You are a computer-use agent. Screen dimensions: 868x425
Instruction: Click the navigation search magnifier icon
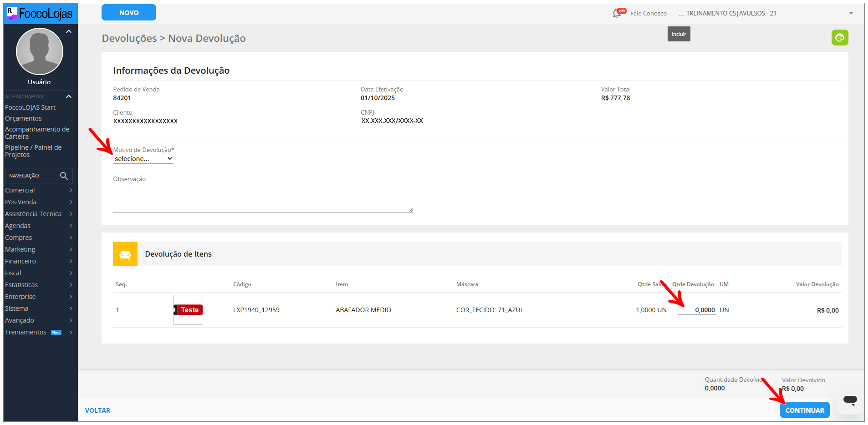(64, 176)
